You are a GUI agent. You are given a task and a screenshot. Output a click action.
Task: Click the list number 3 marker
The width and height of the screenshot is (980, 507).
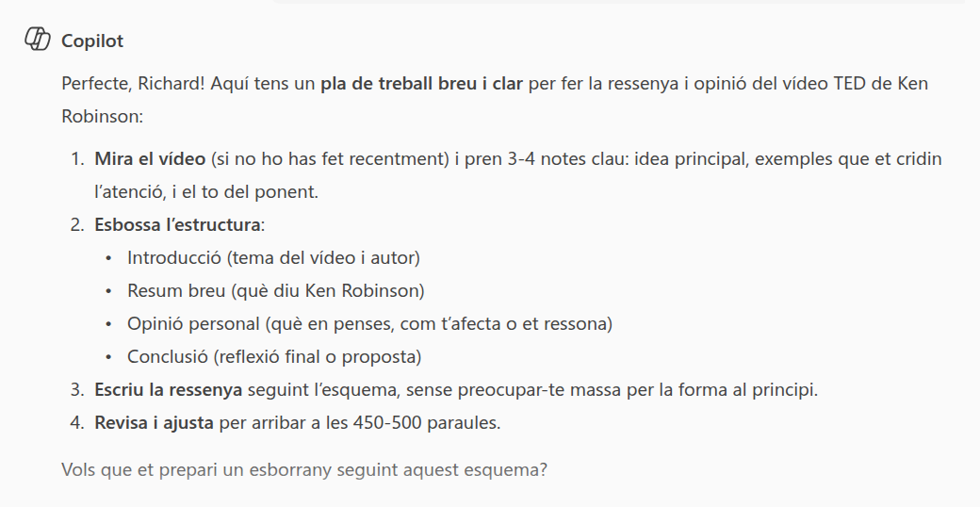77,389
